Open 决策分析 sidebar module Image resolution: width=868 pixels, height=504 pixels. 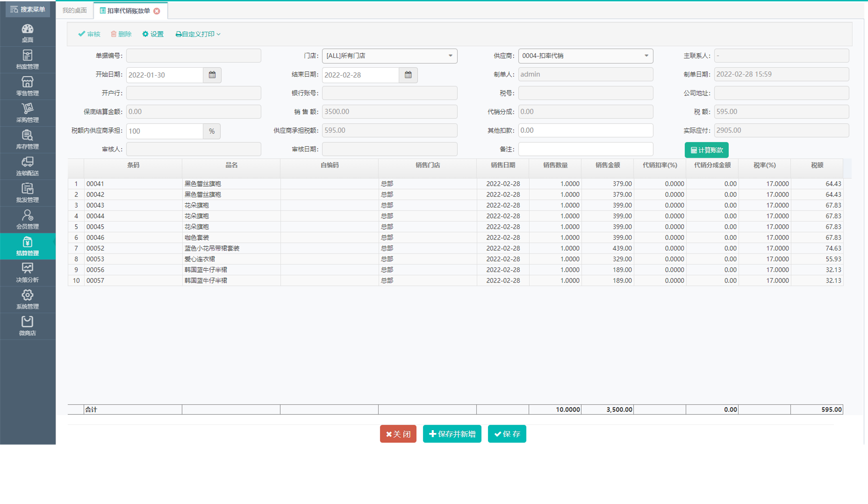[28, 273]
